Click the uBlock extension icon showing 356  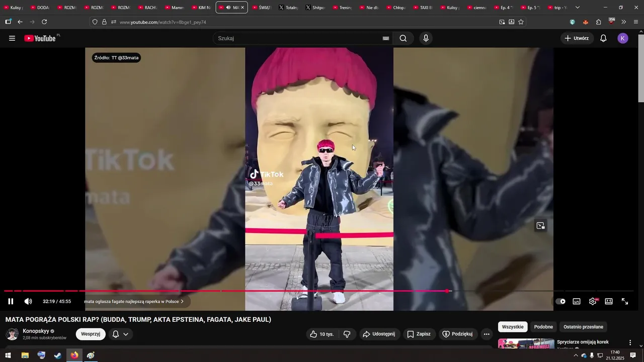pos(611,22)
